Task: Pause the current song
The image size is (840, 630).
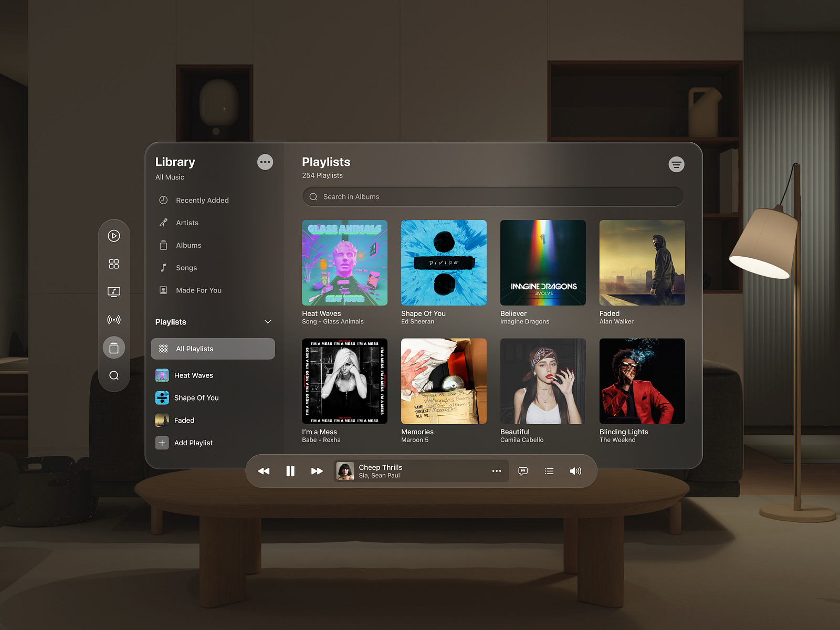Action: pyautogui.click(x=290, y=471)
